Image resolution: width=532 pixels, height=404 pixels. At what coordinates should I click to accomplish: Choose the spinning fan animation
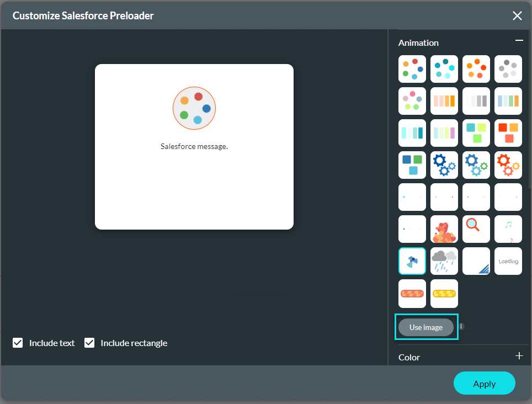pos(412,261)
